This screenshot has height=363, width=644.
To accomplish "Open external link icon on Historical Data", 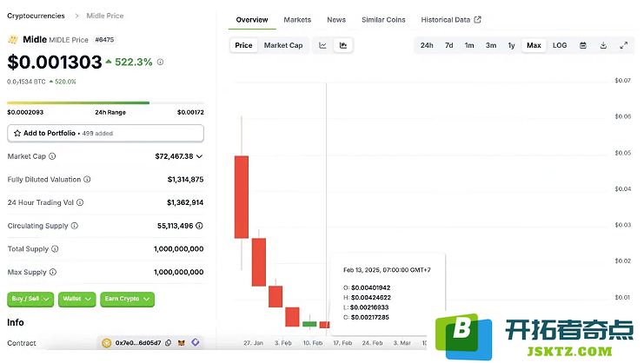I will (x=477, y=20).
